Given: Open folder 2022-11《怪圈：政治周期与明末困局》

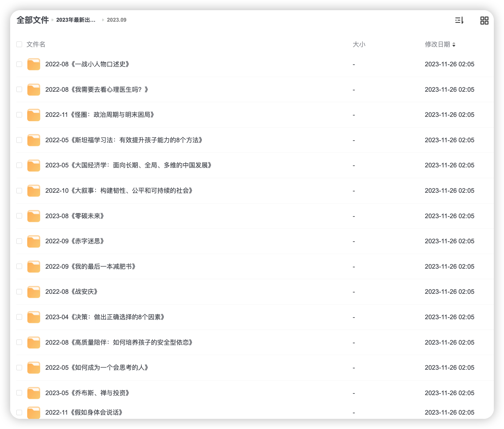Looking at the screenshot, I should 100,115.
